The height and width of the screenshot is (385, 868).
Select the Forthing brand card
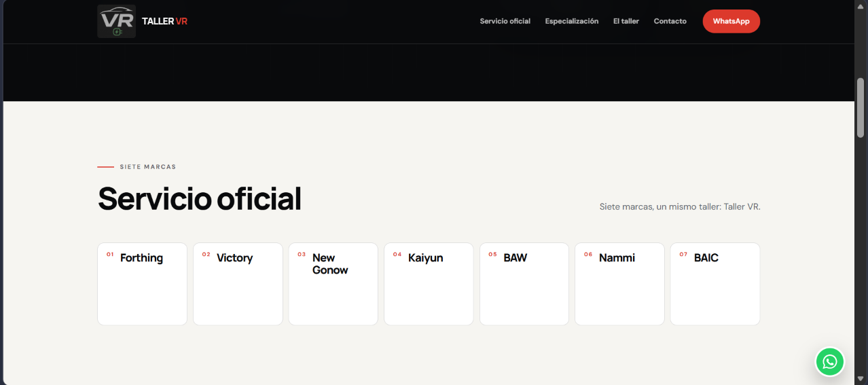pyautogui.click(x=142, y=284)
